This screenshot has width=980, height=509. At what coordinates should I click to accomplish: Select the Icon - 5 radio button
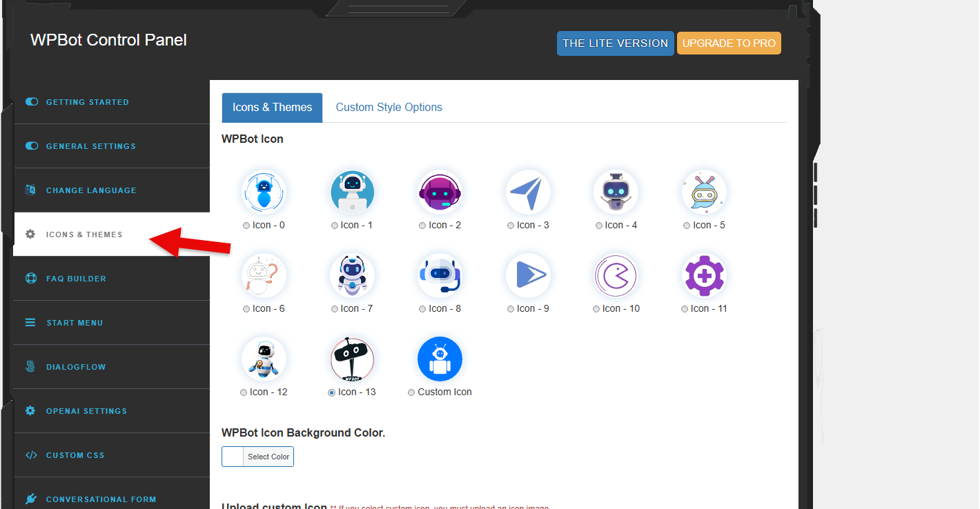(x=687, y=226)
